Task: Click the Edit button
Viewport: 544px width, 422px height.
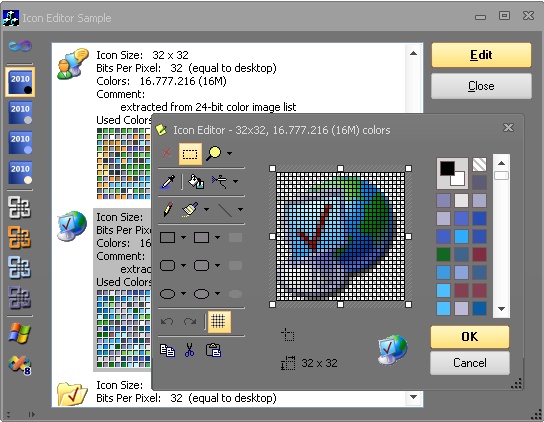Action: pos(481,55)
